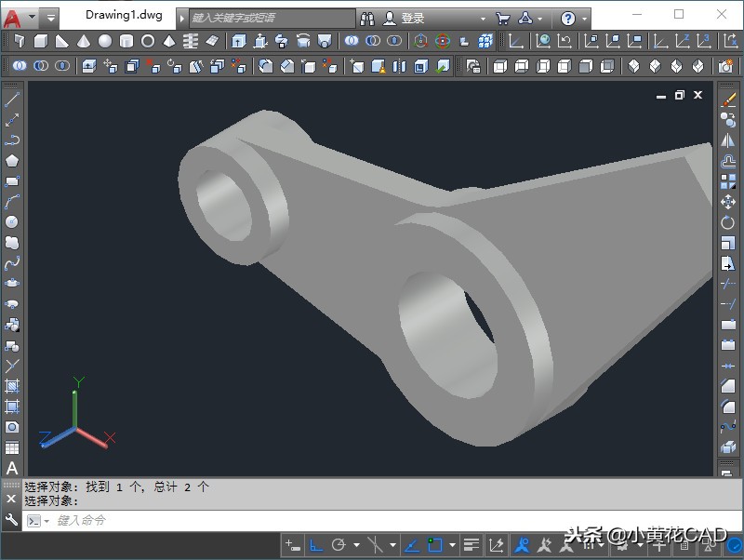Expand the Help dropdown arrow
The image size is (744, 560).
[x=584, y=18]
